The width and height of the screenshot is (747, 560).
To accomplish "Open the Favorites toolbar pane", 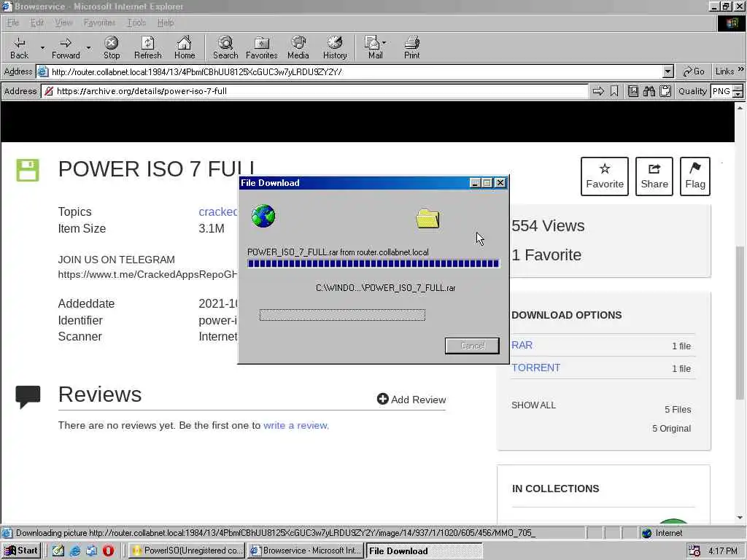I will 262,47.
